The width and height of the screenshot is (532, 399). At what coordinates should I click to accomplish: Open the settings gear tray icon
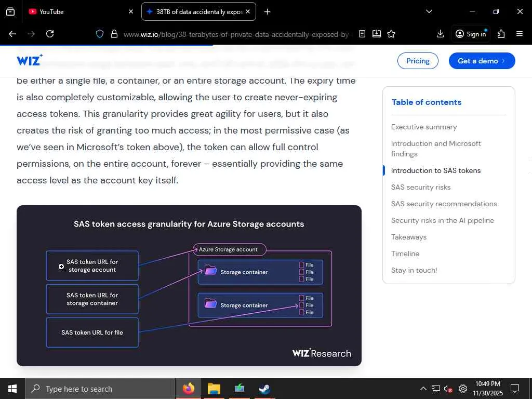462,389
